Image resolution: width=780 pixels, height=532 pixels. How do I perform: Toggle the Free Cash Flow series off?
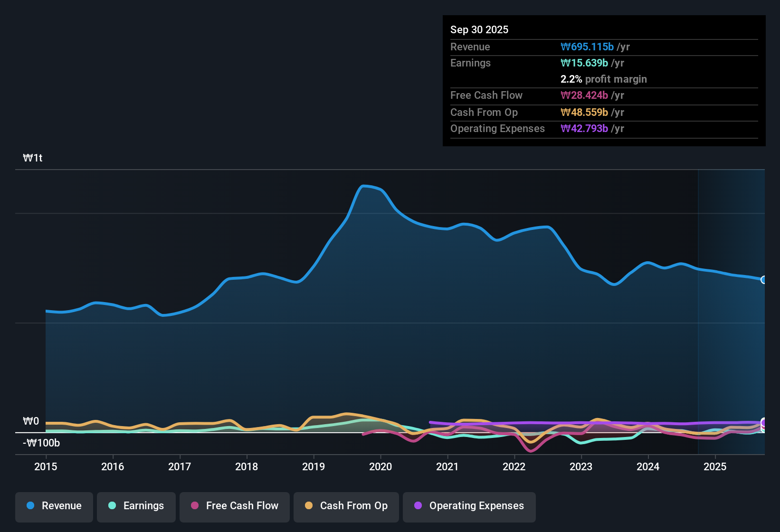tap(234, 506)
